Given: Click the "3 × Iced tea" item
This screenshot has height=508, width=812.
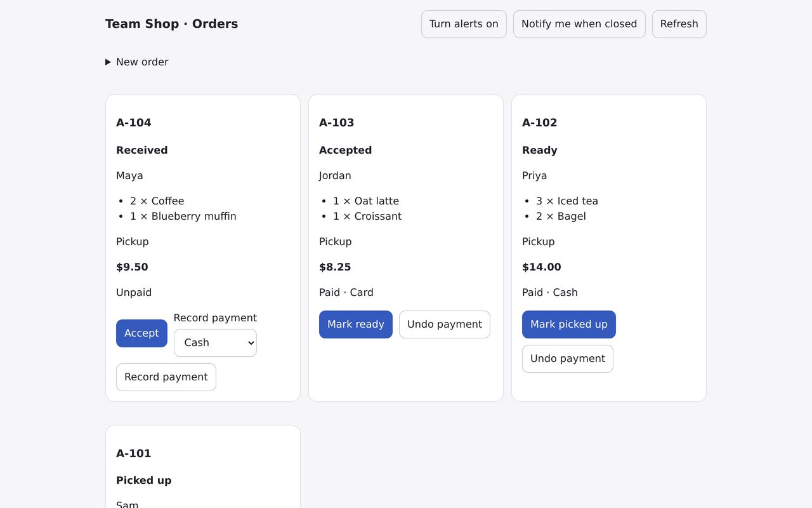Looking at the screenshot, I should (x=567, y=201).
